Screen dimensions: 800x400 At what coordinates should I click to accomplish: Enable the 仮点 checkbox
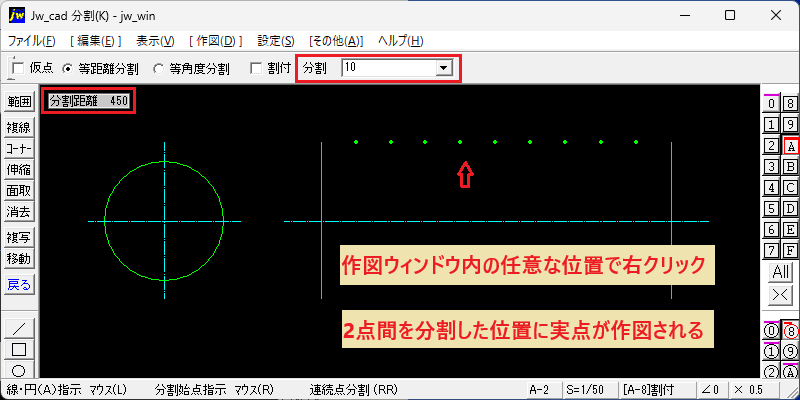coord(18,68)
